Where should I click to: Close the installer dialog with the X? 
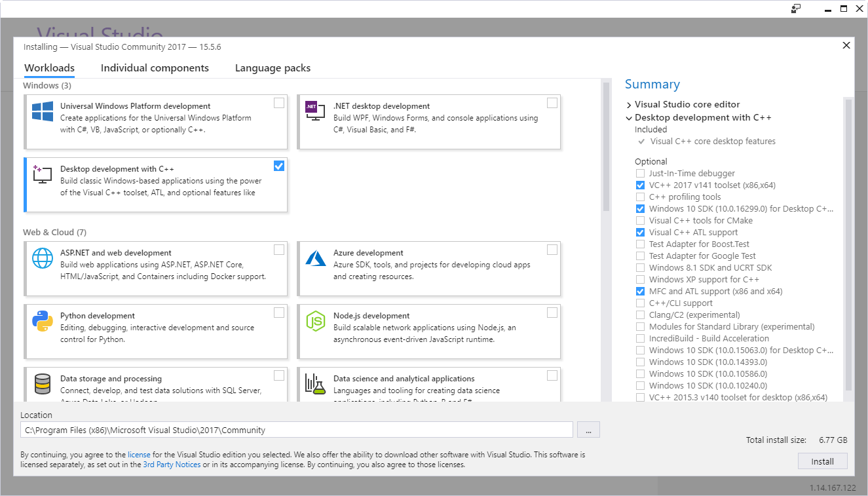tap(846, 45)
